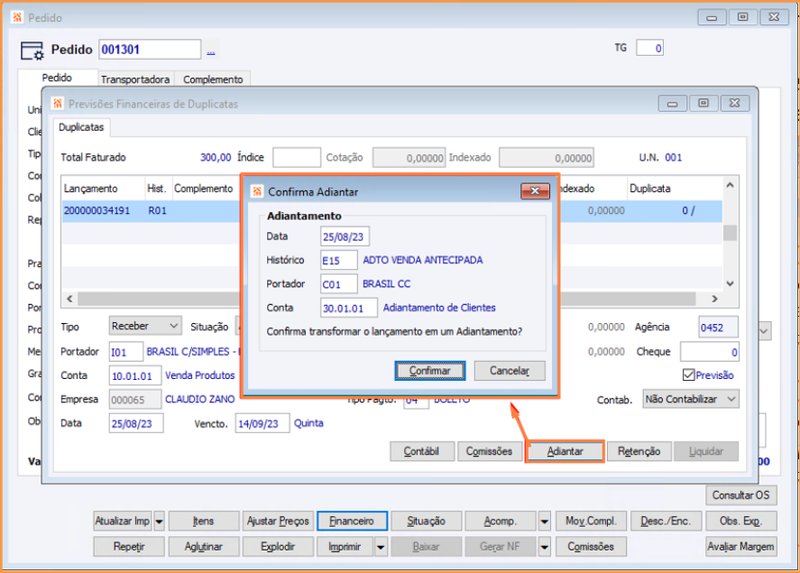Click the app icon in Pedido title bar
This screenshot has width=800, height=573.
(x=17, y=17)
